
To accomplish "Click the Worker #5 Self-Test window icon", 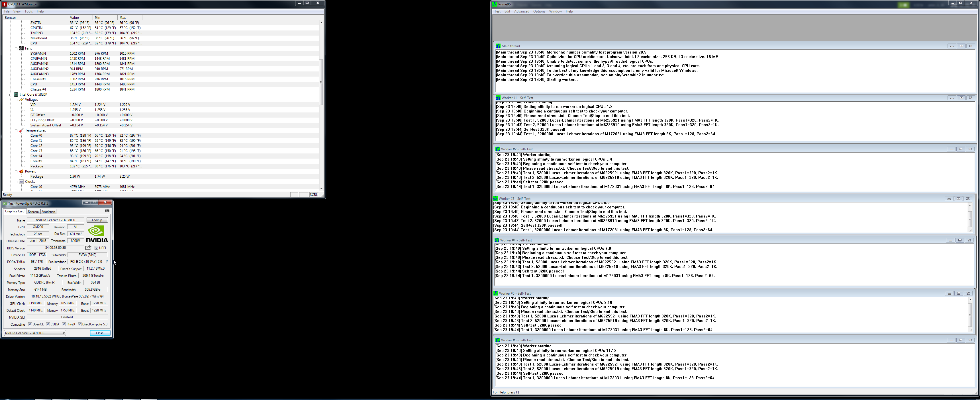I will point(496,294).
